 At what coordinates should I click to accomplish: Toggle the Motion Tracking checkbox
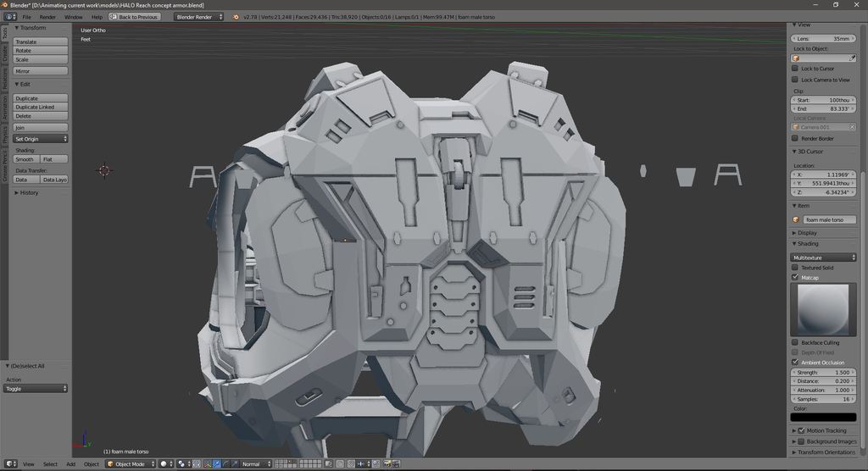tap(801, 430)
